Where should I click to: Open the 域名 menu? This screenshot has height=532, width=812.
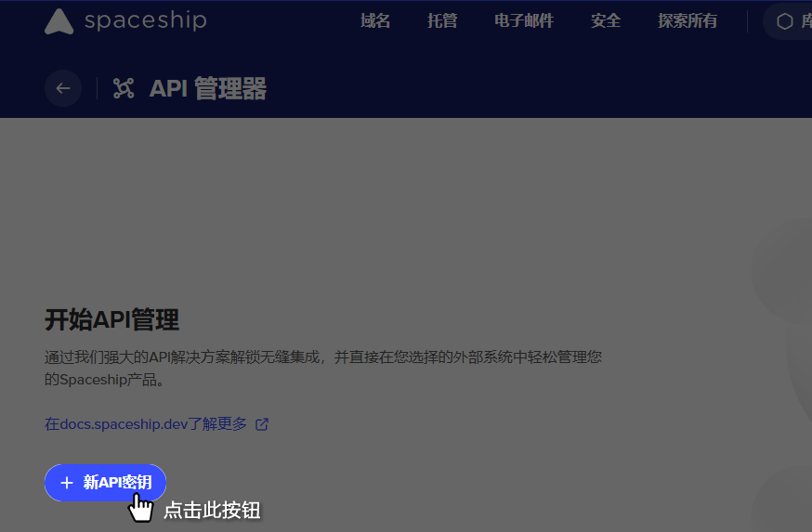click(375, 20)
